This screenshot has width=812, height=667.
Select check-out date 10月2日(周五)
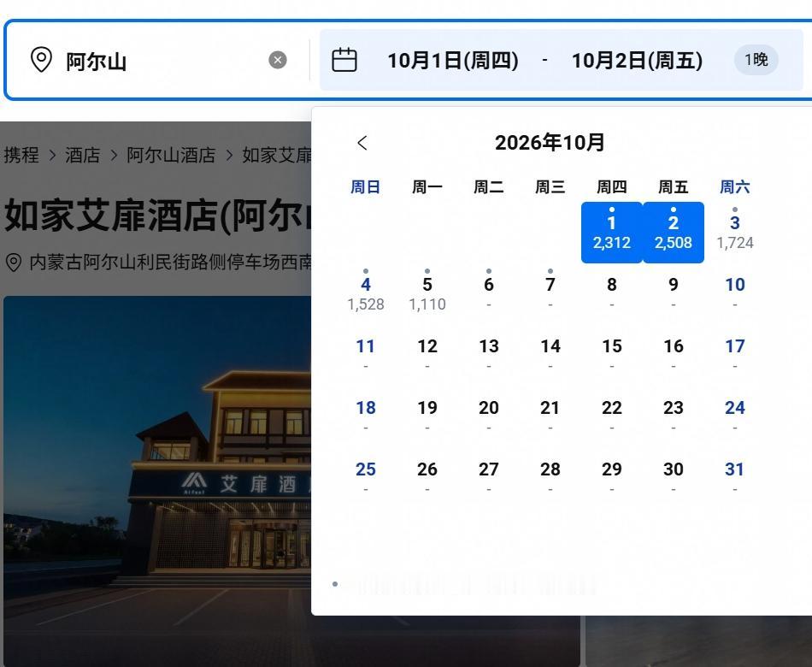637,60
